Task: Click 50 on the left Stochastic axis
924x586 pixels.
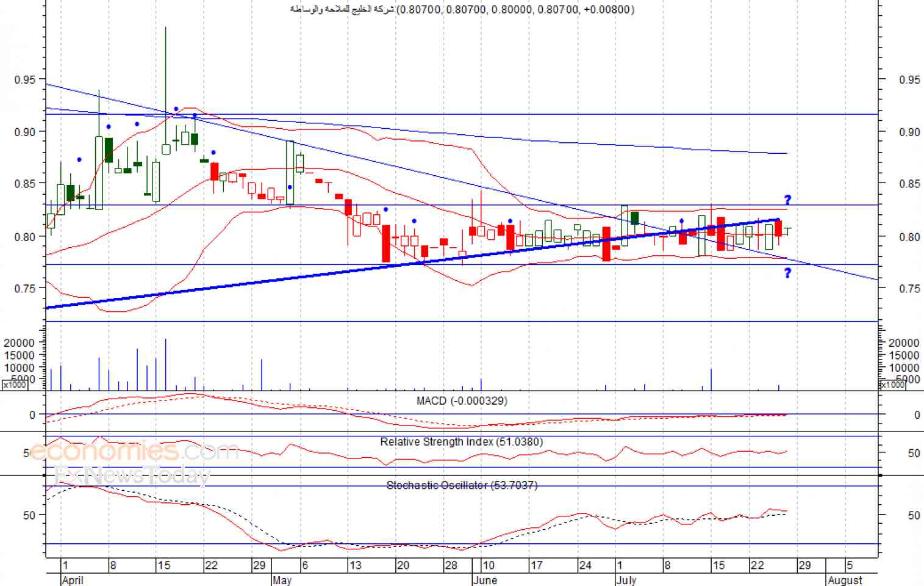Action: [x=29, y=515]
